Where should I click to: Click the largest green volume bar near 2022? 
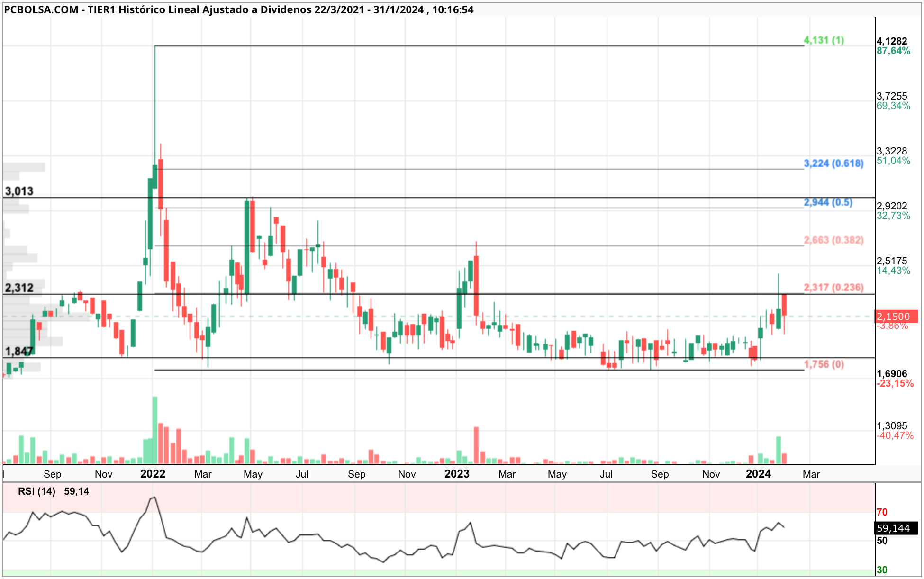(155, 430)
